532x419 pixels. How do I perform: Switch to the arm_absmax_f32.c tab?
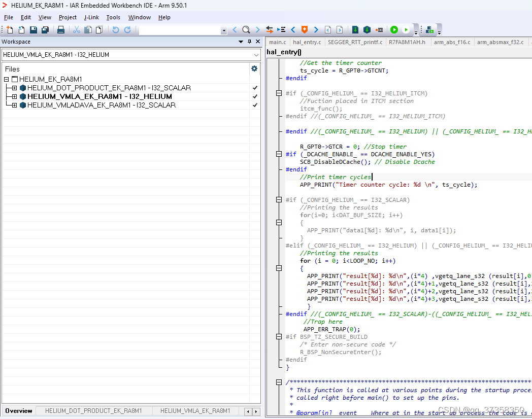click(x=500, y=42)
